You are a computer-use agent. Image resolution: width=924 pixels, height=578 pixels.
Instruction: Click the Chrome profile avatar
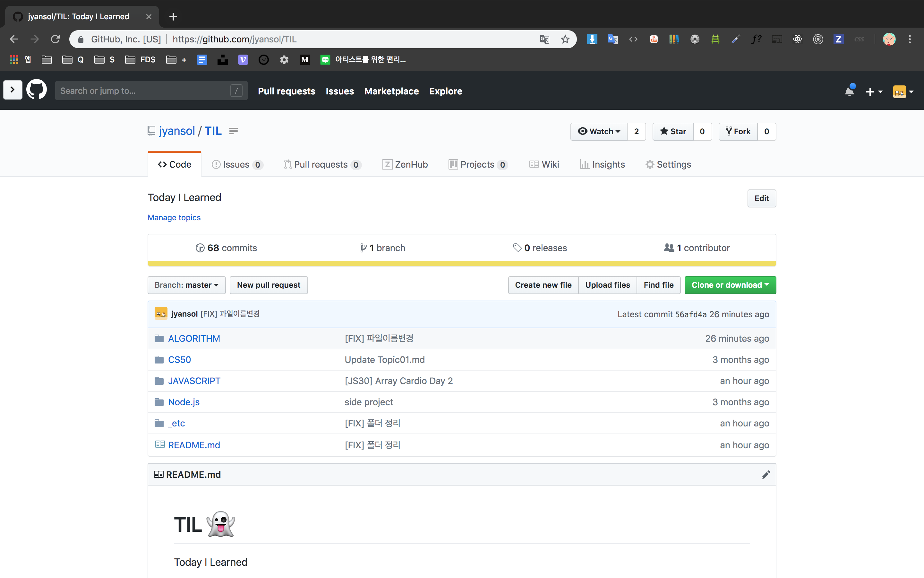pyautogui.click(x=889, y=39)
